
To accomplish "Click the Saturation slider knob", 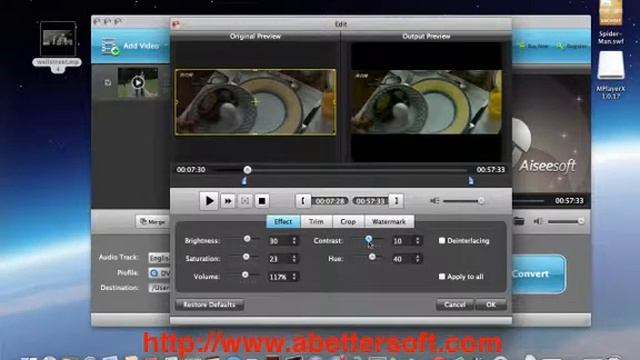I will click(246, 257).
